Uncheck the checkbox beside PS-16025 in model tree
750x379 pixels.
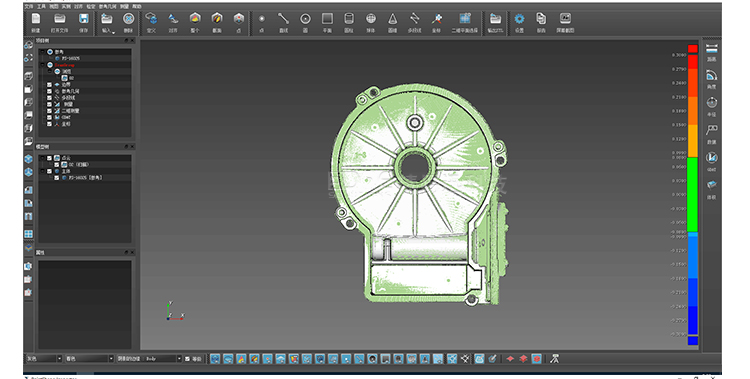[x=57, y=178]
